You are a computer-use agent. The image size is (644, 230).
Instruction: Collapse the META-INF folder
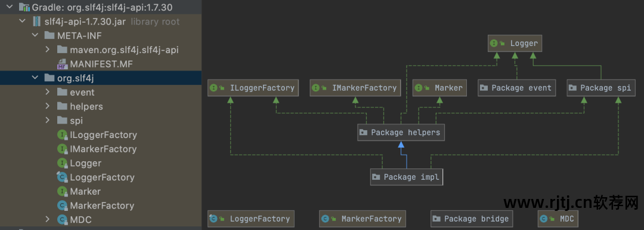point(35,35)
